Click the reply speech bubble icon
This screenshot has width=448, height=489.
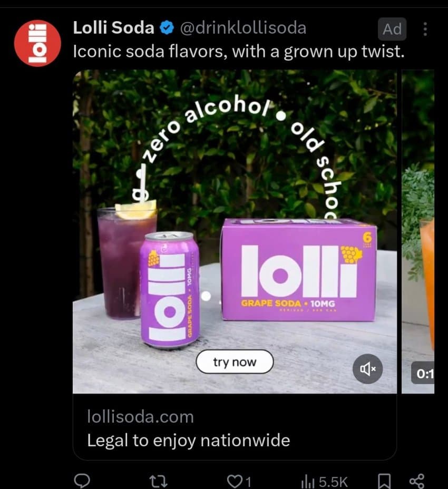(x=82, y=481)
